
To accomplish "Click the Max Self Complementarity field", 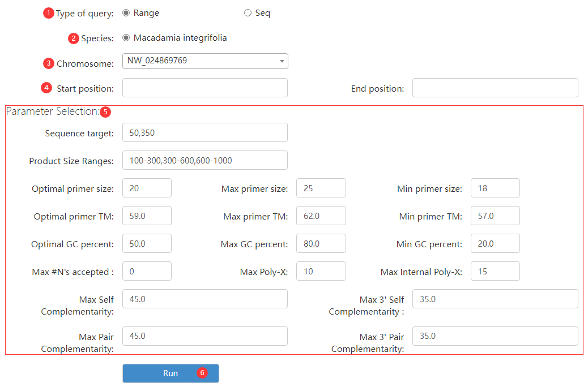I will point(205,299).
